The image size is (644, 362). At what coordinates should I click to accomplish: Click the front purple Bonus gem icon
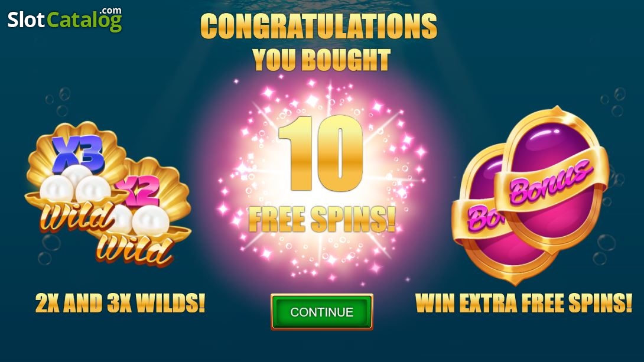click(x=551, y=181)
